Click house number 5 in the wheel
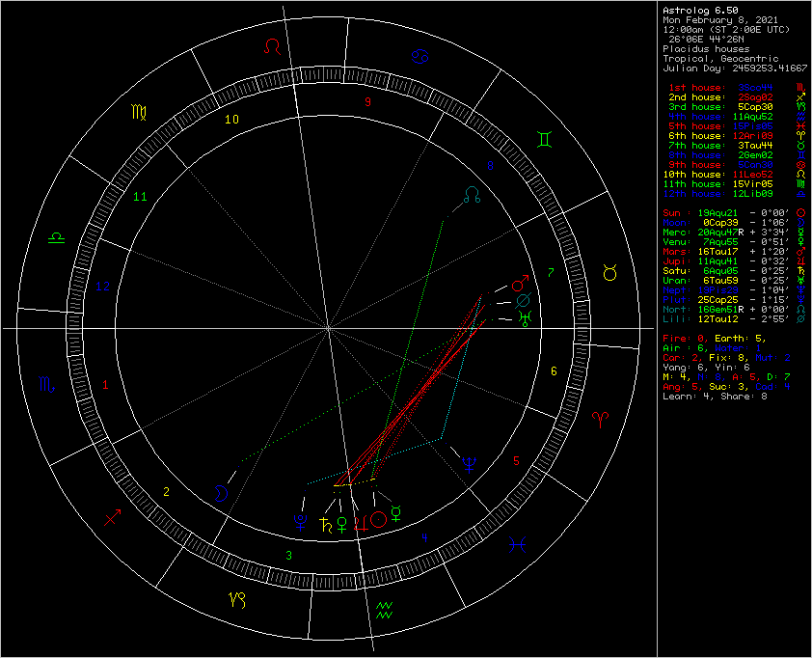The width and height of the screenshot is (812, 658). pyautogui.click(x=516, y=460)
